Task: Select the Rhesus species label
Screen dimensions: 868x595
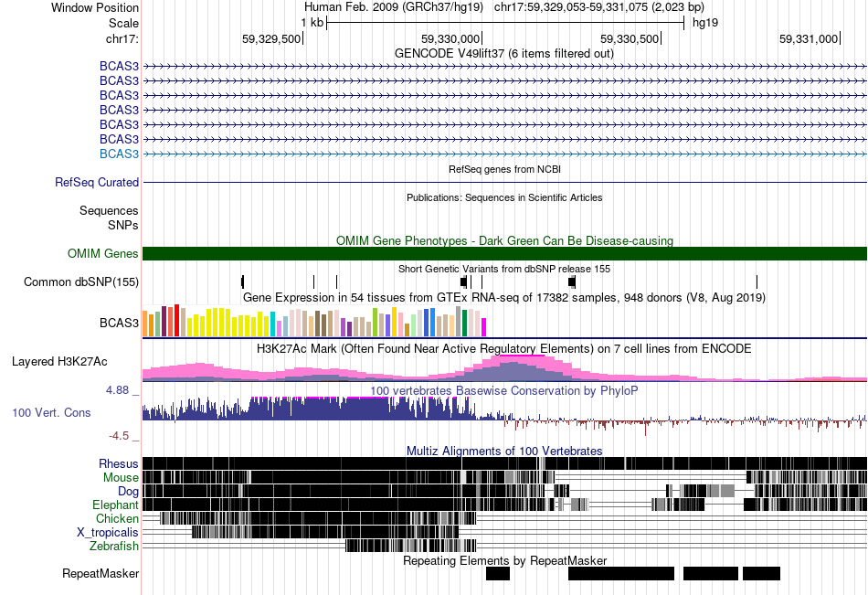Action: [119, 463]
